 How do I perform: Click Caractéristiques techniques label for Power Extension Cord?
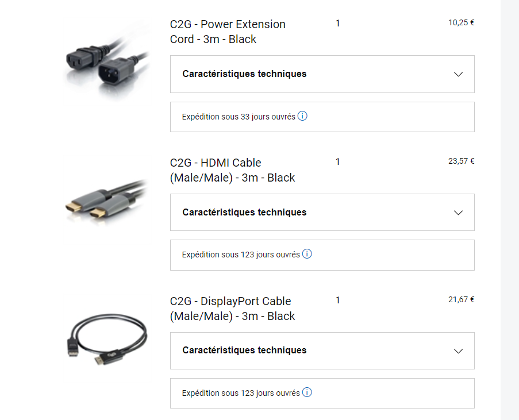tap(244, 74)
